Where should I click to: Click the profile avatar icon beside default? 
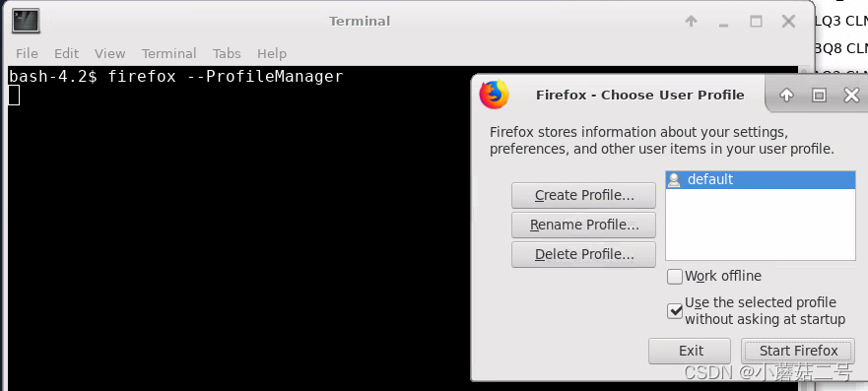[x=674, y=179]
